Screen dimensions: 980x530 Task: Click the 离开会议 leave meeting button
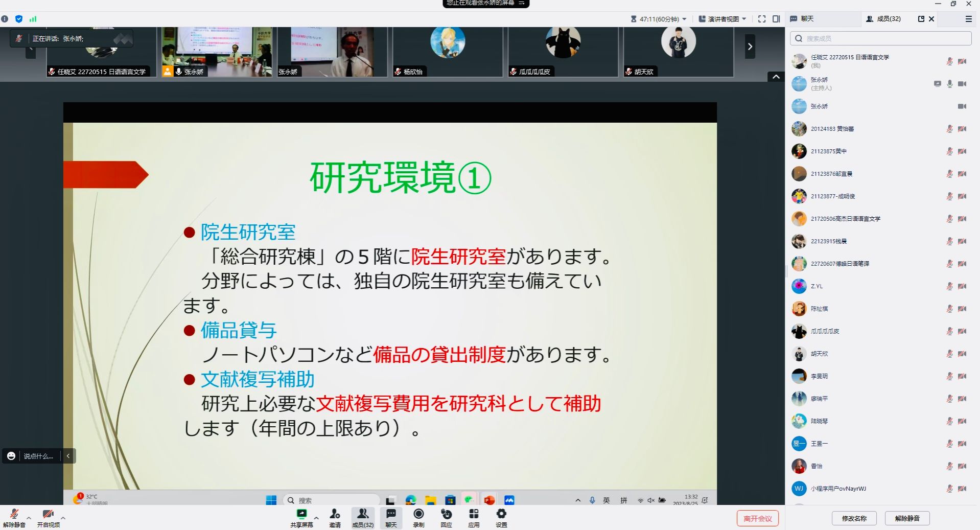coord(757,518)
